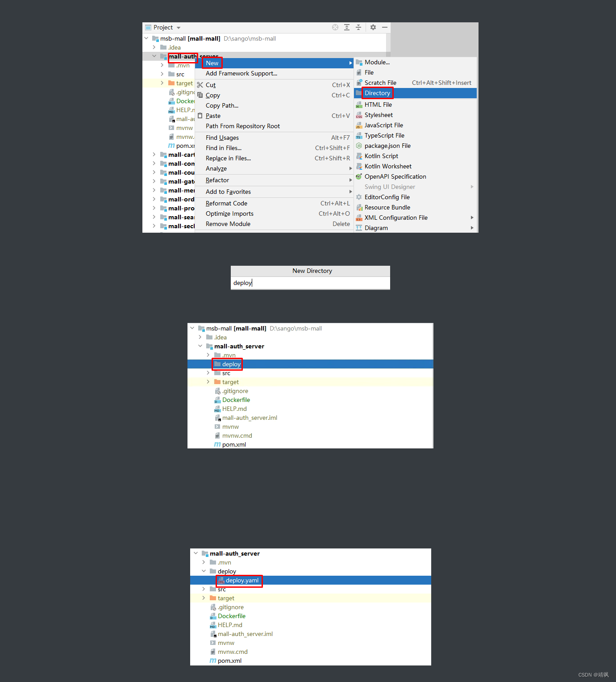
Task: Open Project panel settings gear
Action: click(373, 27)
